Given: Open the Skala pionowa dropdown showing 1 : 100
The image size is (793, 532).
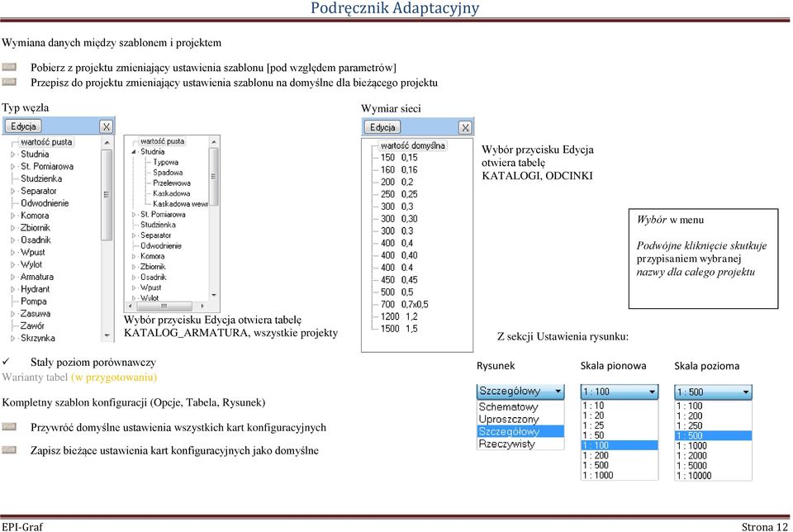Looking at the screenshot, I should click(x=620, y=392).
